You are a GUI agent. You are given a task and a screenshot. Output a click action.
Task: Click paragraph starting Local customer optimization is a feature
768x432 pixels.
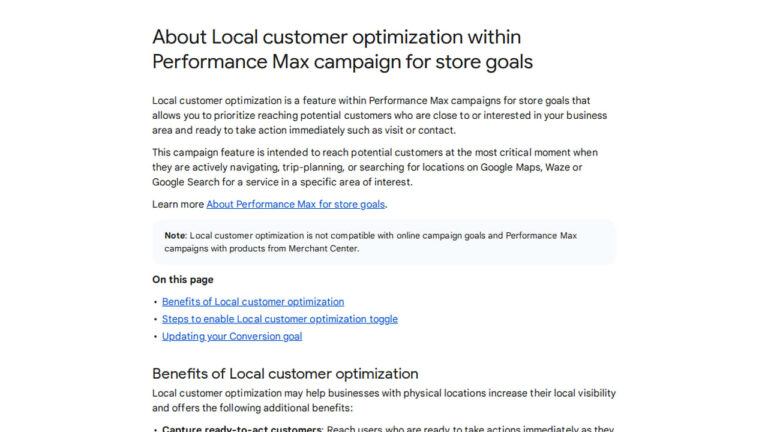pos(380,115)
